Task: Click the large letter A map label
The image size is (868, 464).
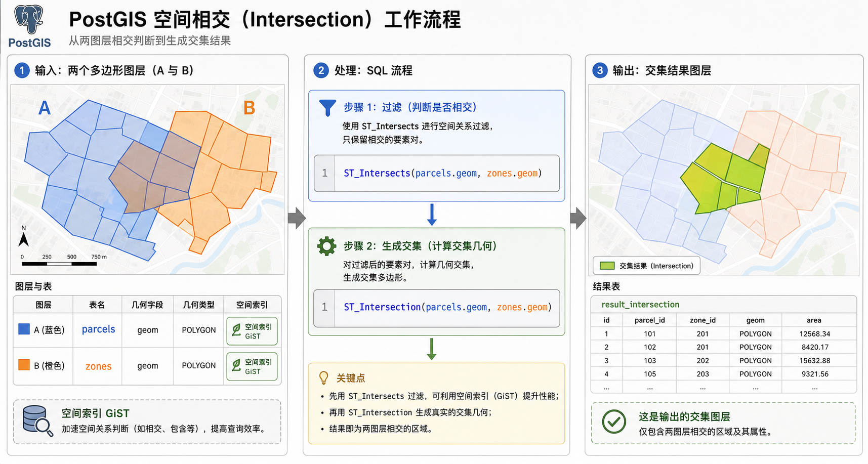Action: click(45, 108)
